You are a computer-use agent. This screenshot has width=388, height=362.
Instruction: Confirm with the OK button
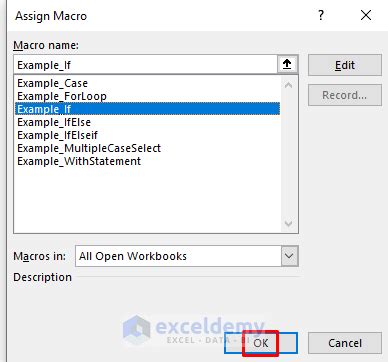tap(261, 343)
